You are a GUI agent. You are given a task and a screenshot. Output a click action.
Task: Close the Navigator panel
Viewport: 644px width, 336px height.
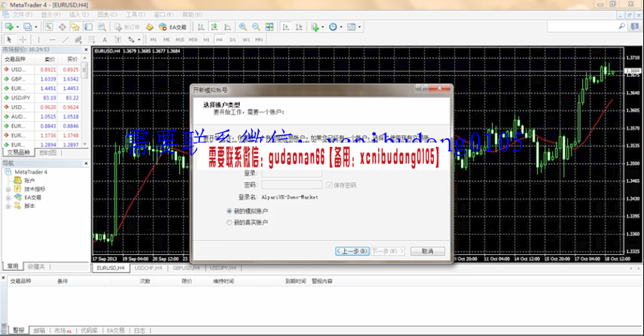tap(86, 163)
